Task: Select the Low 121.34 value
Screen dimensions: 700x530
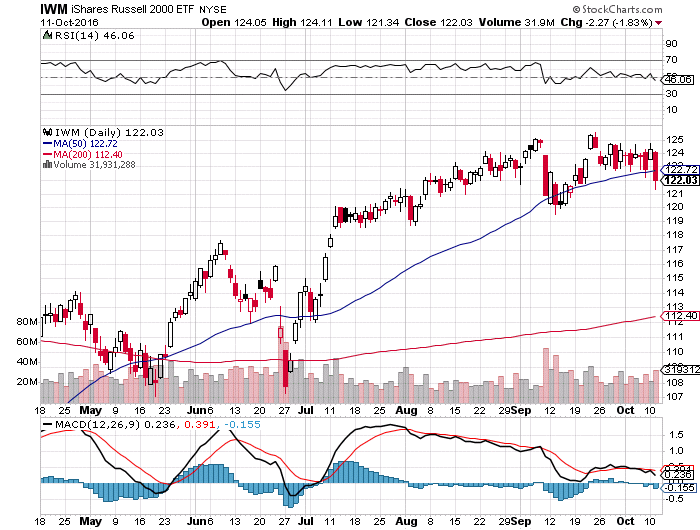Action: [368, 22]
